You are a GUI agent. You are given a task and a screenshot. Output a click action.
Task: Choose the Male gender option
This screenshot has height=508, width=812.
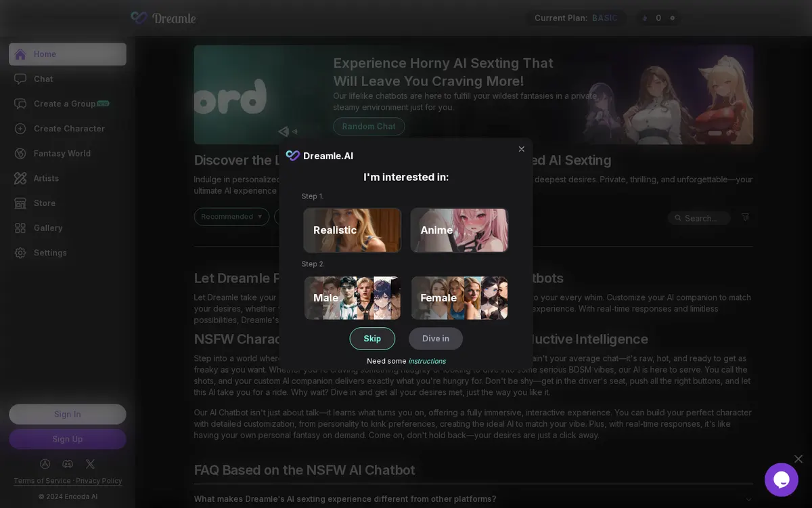click(352, 298)
